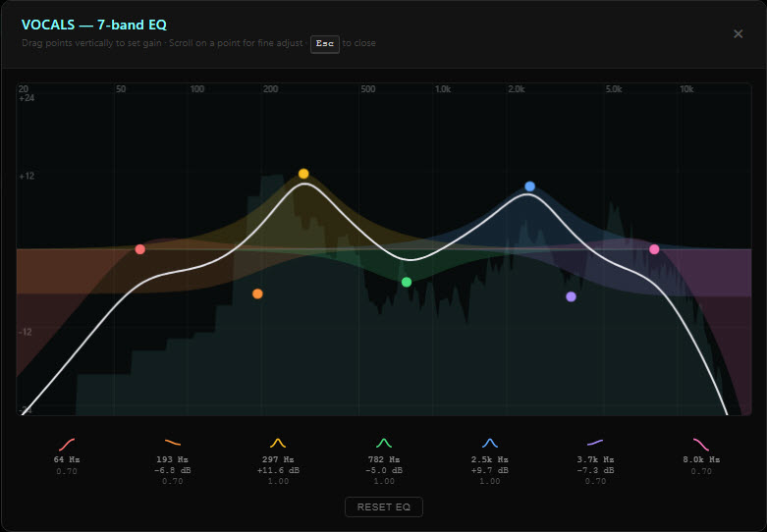Screen dimensions: 767x532
Task: Click the "64 Hz" frequency label
Action: pos(67,459)
